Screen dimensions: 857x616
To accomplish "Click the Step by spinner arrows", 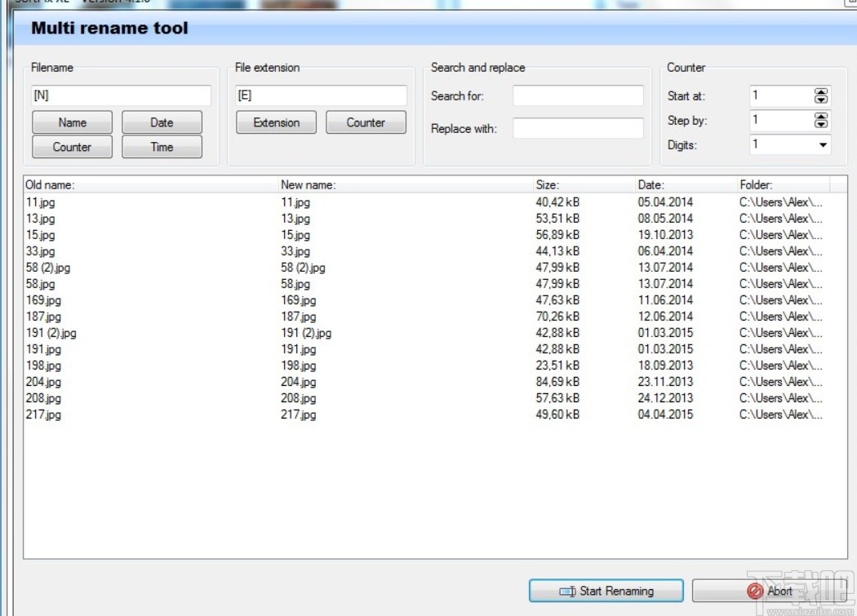I will coord(821,120).
